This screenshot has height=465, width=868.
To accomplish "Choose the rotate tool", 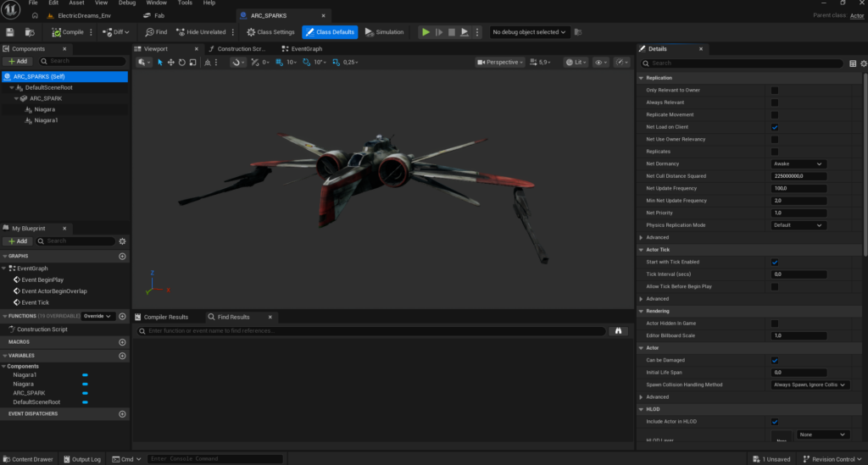I will click(181, 63).
